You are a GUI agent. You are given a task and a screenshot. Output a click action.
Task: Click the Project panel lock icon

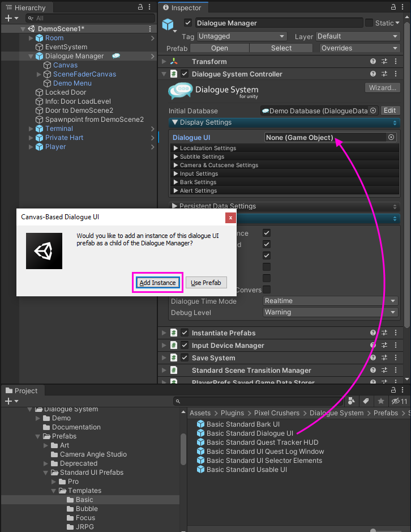pyautogui.click(x=393, y=390)
